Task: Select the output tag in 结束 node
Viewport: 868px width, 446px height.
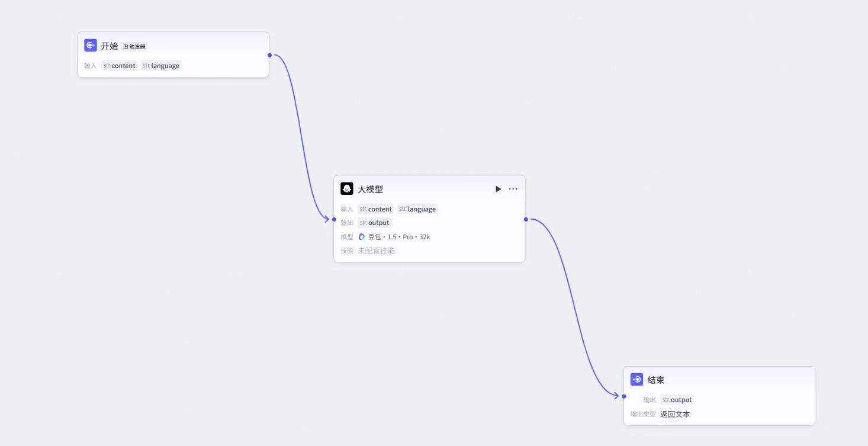Action: pos(677,400)
